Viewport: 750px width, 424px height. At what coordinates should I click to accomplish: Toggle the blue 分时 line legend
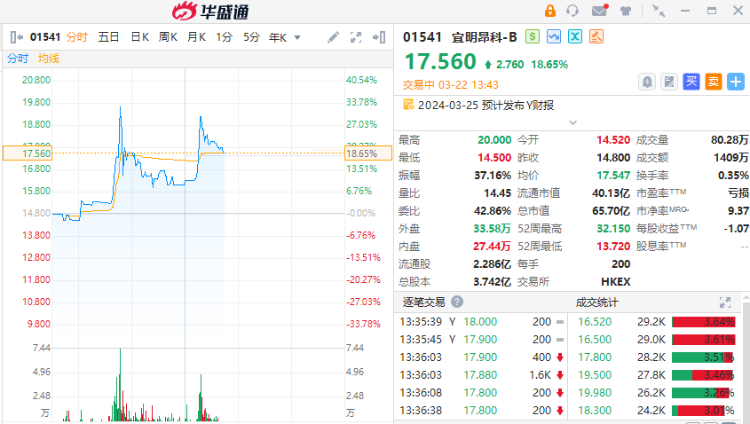(18, 58)
